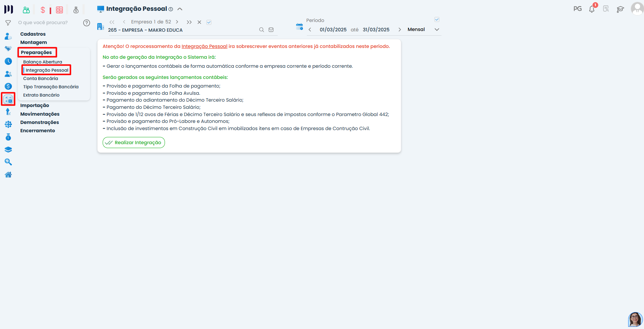Search companies with the magnifier icon
644x329 pixels.
[261, 30]
